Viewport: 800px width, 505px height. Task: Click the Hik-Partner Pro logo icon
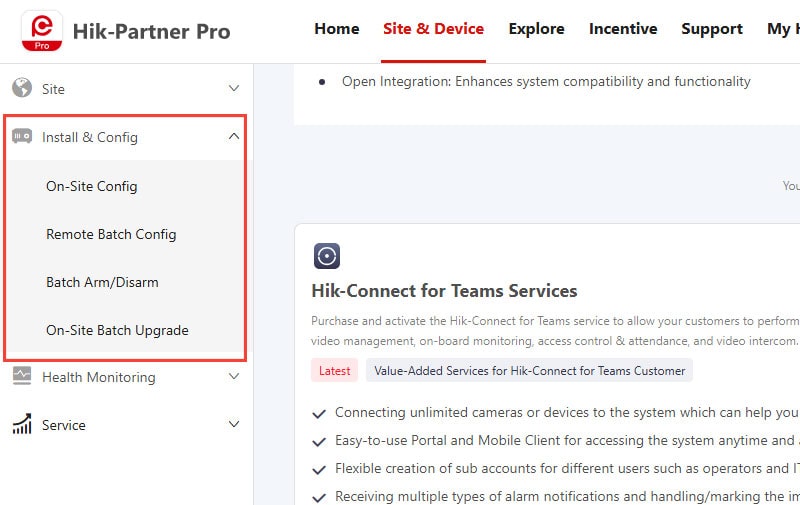[42, 31]
